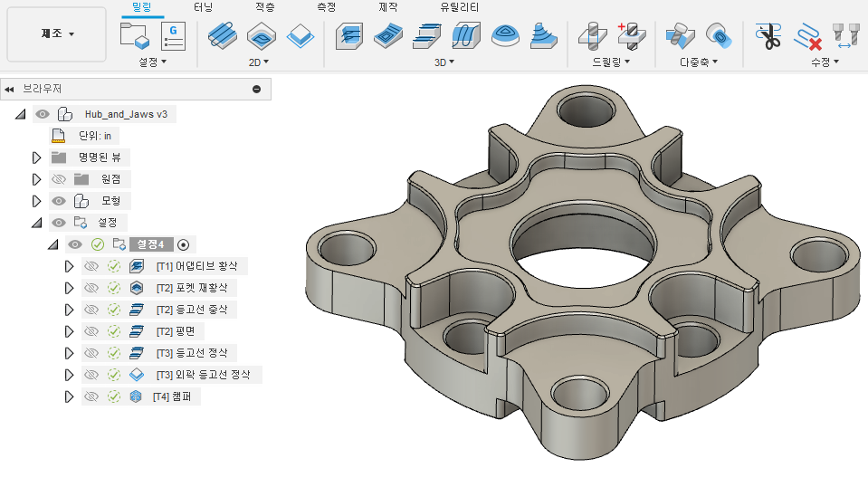This screenshot has height=487, width=868.
Task: Switch to the 제작 tab
Action: tap(387, 7)
